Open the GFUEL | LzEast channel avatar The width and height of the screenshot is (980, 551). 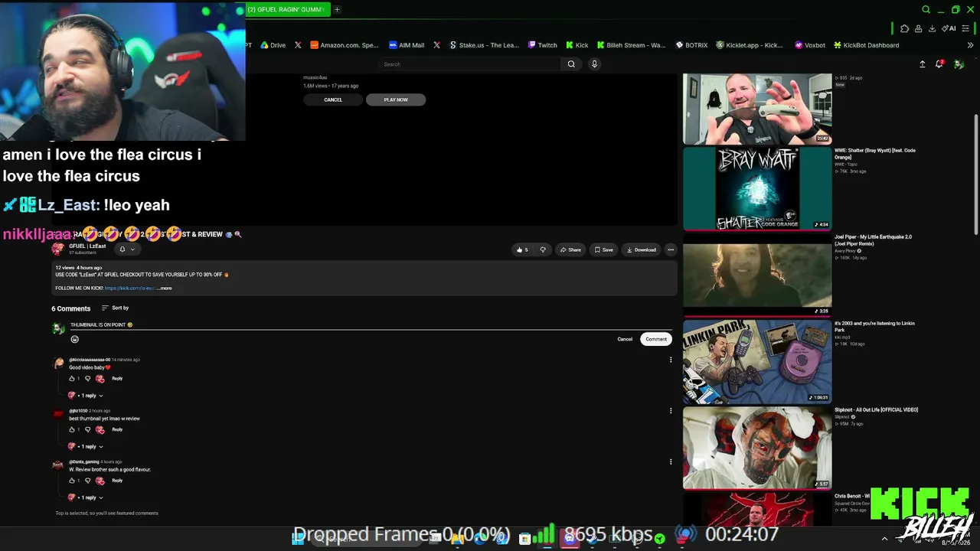(58, 249)
